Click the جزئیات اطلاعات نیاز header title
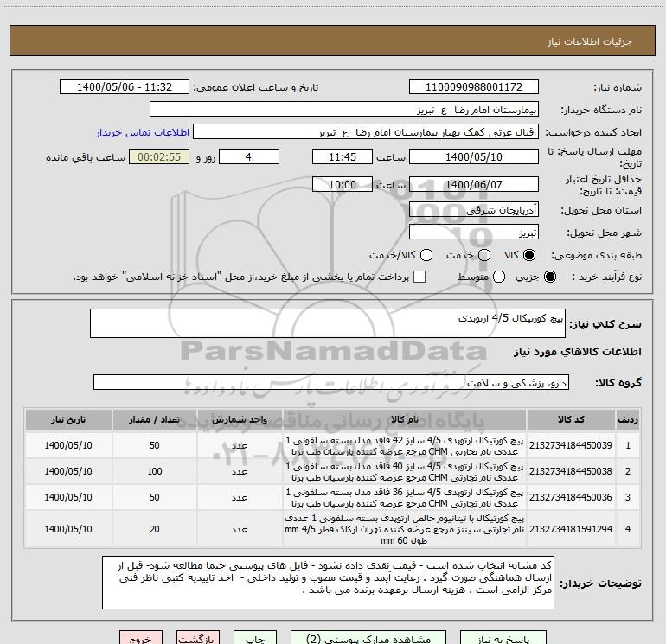The image size is (666, 644). pos(590,41)
